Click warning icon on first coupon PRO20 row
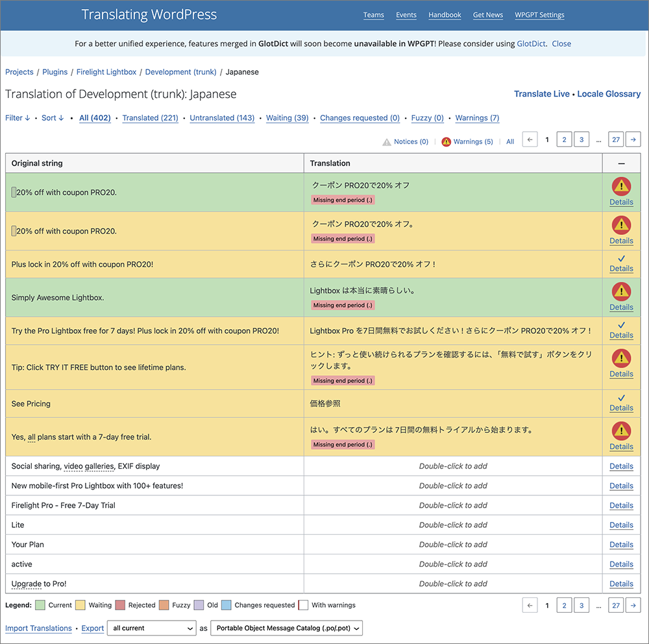649x644 pixels. [621, 186]
